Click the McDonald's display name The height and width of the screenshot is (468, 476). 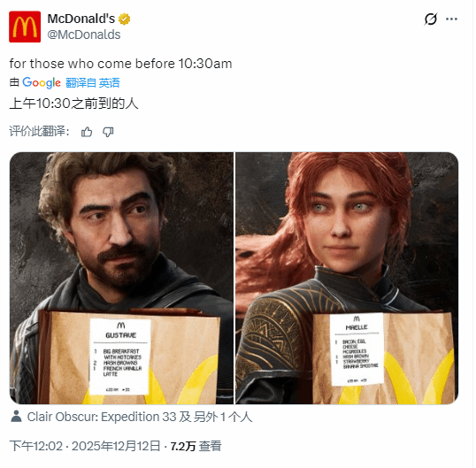pyautogui.click(x=81, y=19)
